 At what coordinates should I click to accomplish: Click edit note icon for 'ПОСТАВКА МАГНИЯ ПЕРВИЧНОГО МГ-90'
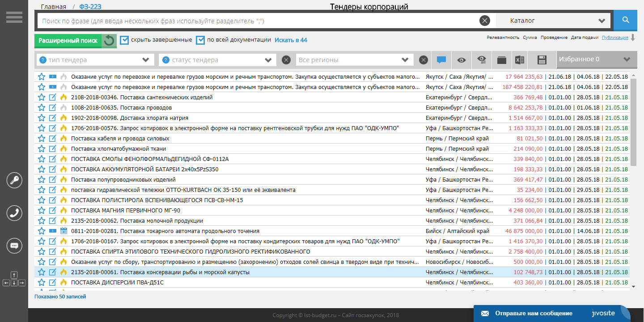[x=53, y=211]
